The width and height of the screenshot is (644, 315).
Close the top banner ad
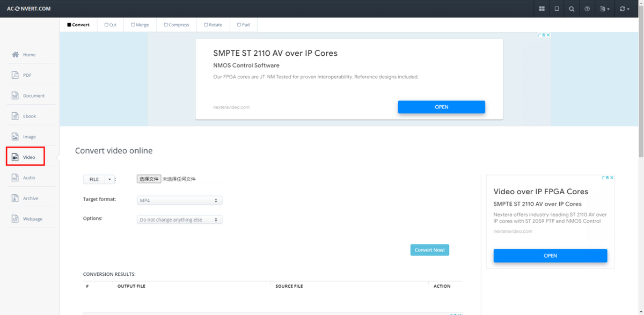548,35
